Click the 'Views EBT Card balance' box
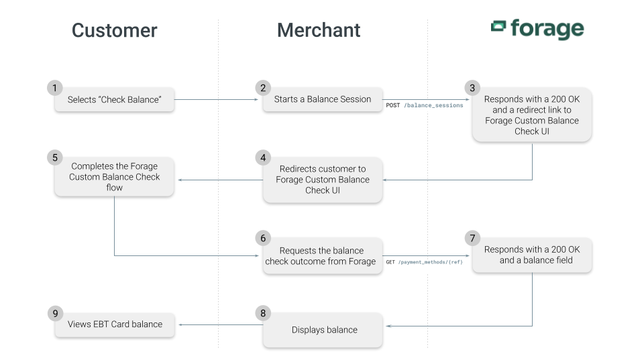Viewport: 644px width, 362px height. pyautogui.click(x=114, y=324)
